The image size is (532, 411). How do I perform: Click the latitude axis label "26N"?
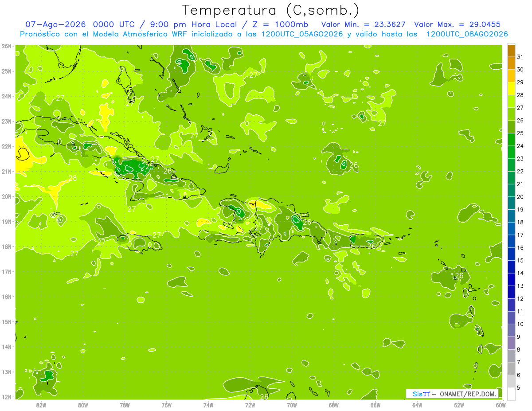[7, 46]
